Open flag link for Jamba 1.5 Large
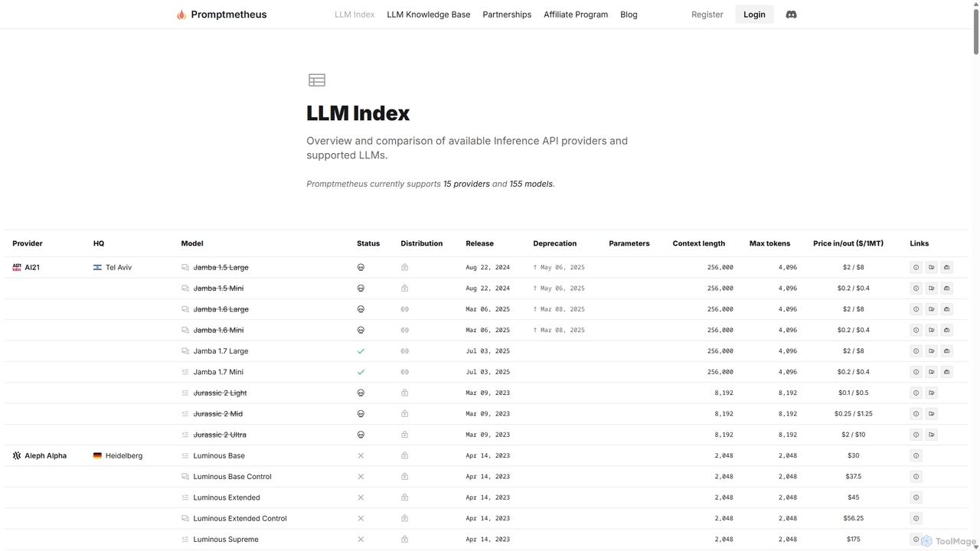 (x=931, y=267)
